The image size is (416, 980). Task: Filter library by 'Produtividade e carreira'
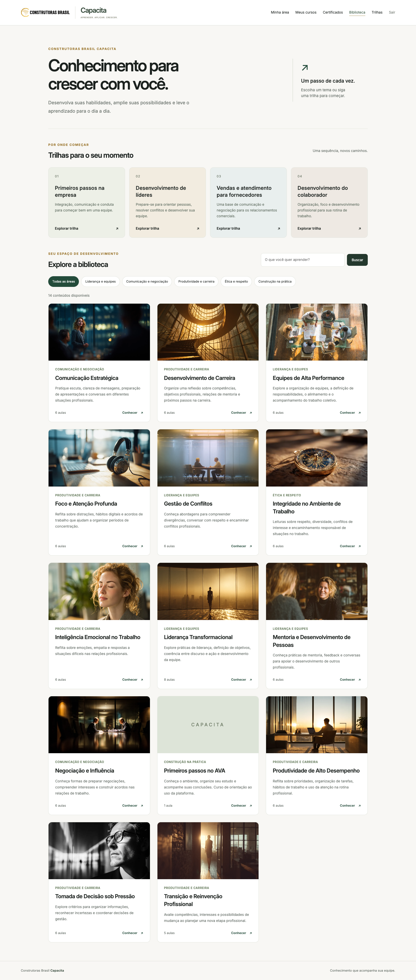click(196, 281)
